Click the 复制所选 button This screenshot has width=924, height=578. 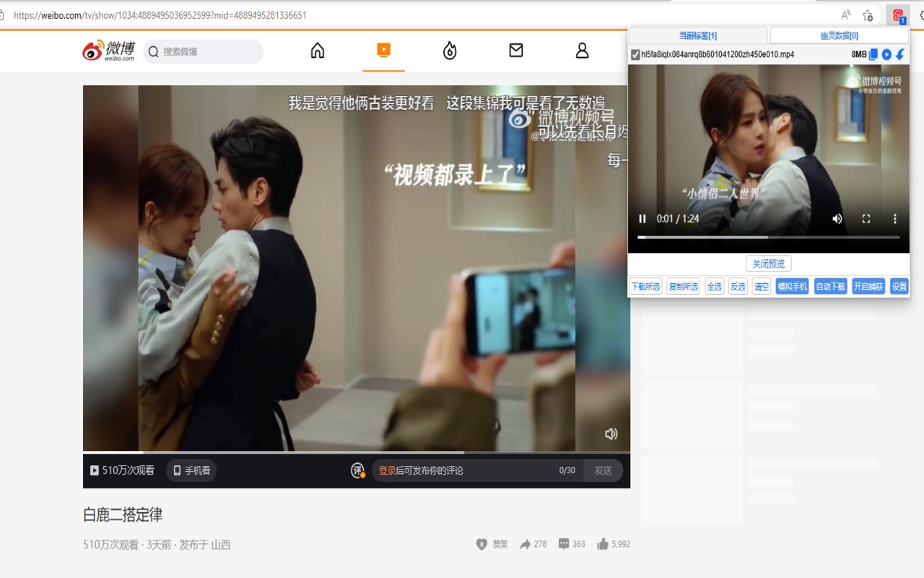point(683,286)
